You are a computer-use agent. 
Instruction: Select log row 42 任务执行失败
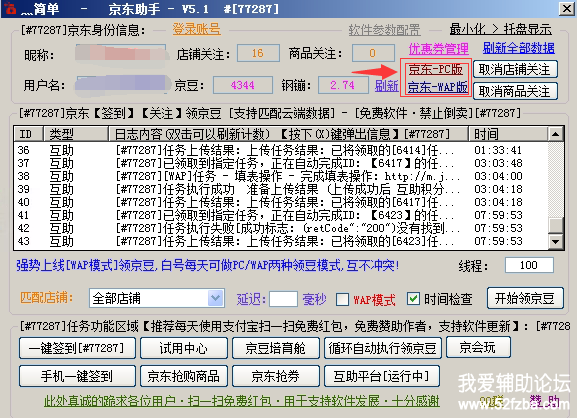(280, 228)
